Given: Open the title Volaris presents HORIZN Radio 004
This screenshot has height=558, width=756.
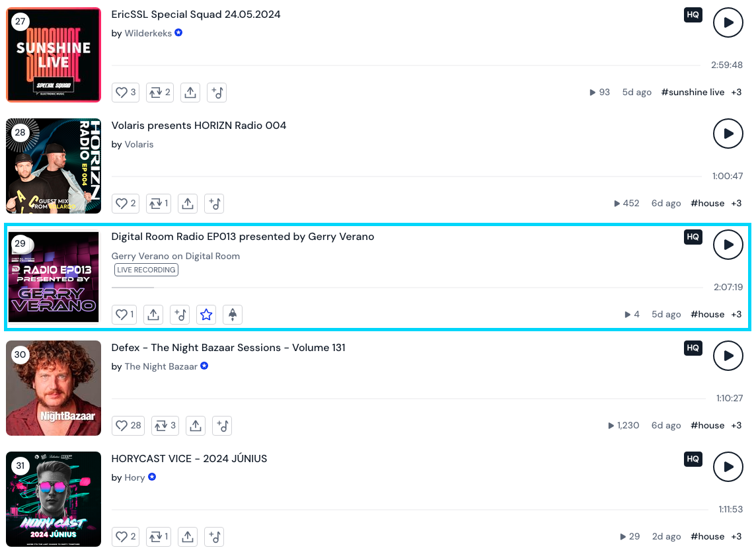Looking at the screenshot, I should pos(199,126).
